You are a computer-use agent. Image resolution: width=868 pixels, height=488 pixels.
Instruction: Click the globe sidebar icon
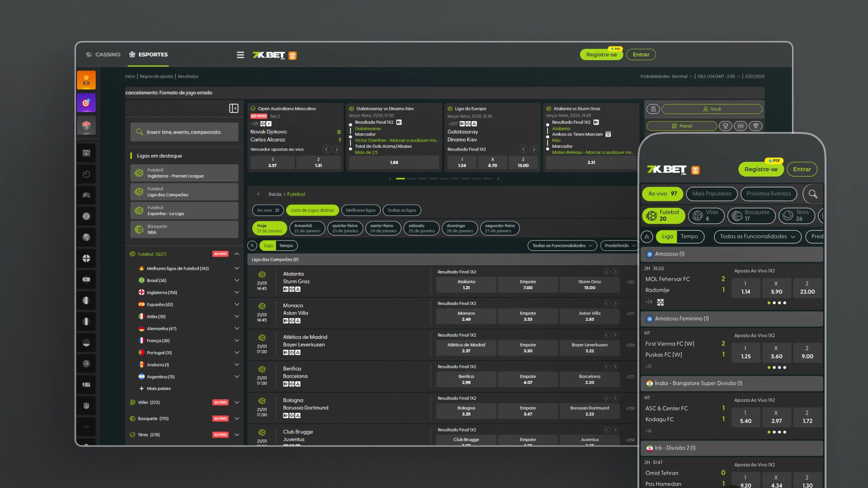point(86,237)
